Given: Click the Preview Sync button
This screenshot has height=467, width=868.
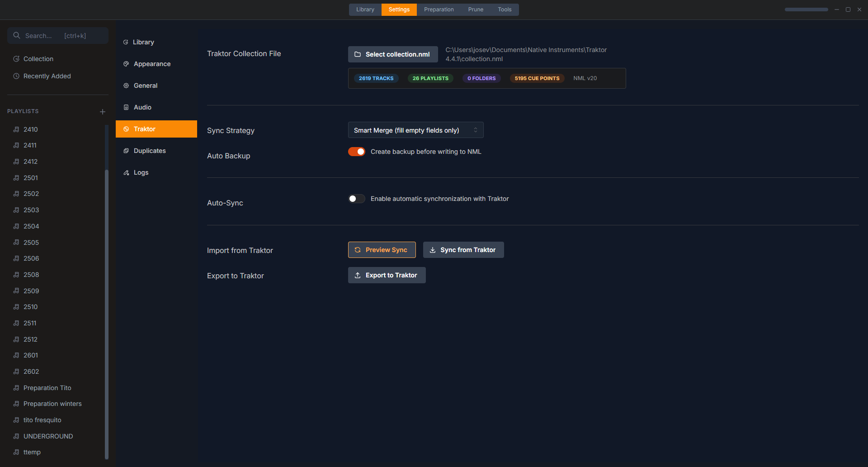Looking at the screenshot, I should click(x=382, y=249).
